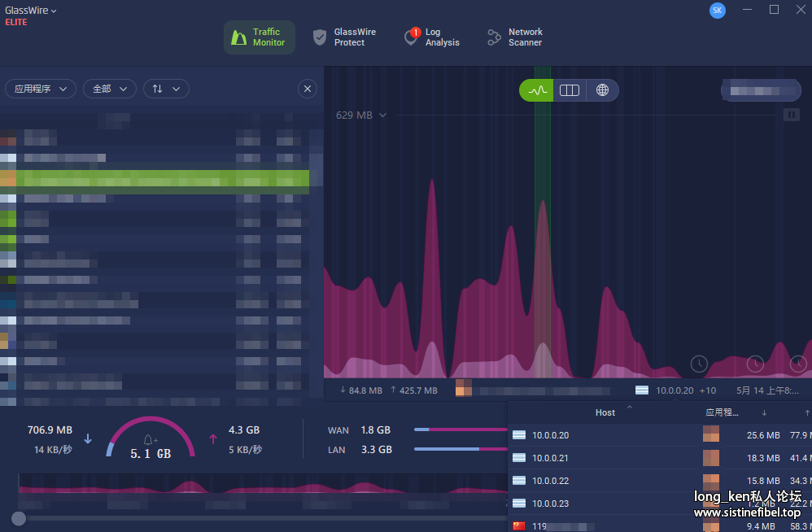Sort the list by Host column

point(605,412)
